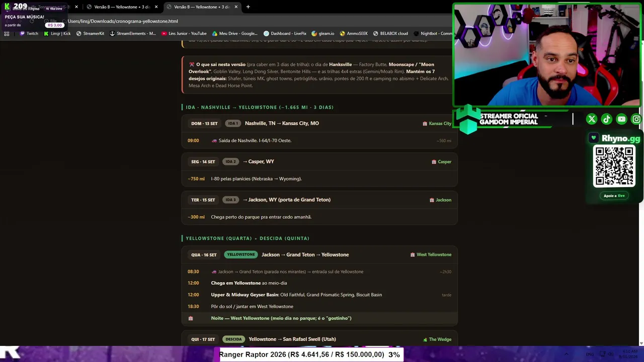The image size is (644, 362).
Task: Click the Ranger Raptor 2026 donation goal bar
Action: (309, 354)
